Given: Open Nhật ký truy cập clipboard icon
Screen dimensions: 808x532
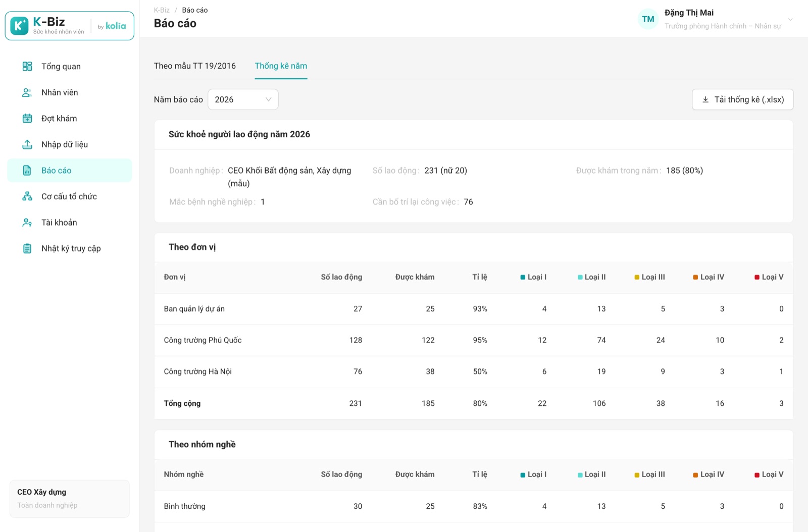Looking at the screenshot, I should click(x=27, y=248).
